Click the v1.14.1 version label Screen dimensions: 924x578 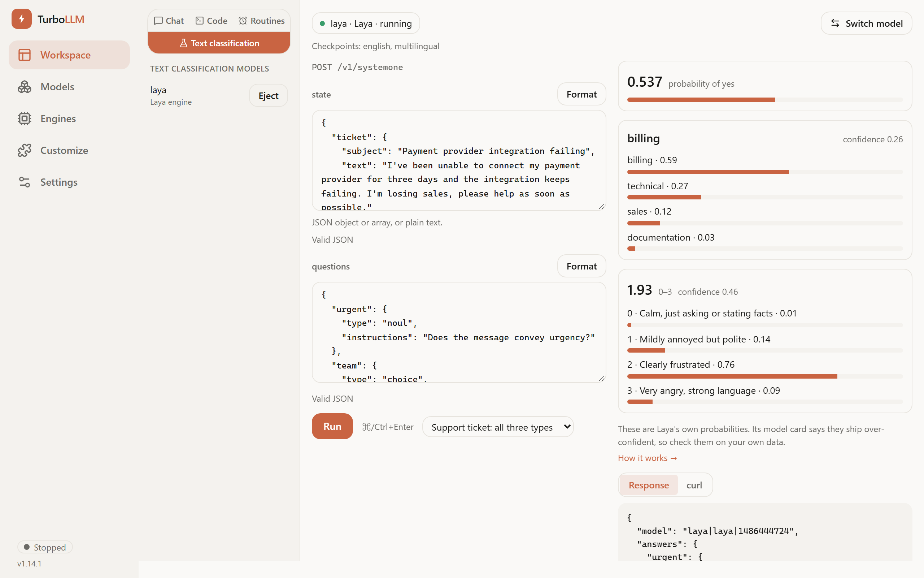click(29, 563)
